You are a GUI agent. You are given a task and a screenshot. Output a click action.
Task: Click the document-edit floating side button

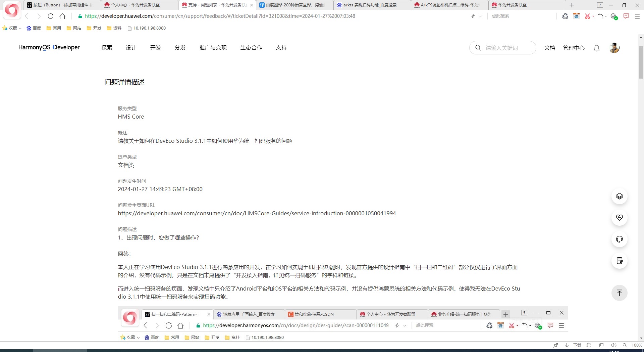click(620, 261)
